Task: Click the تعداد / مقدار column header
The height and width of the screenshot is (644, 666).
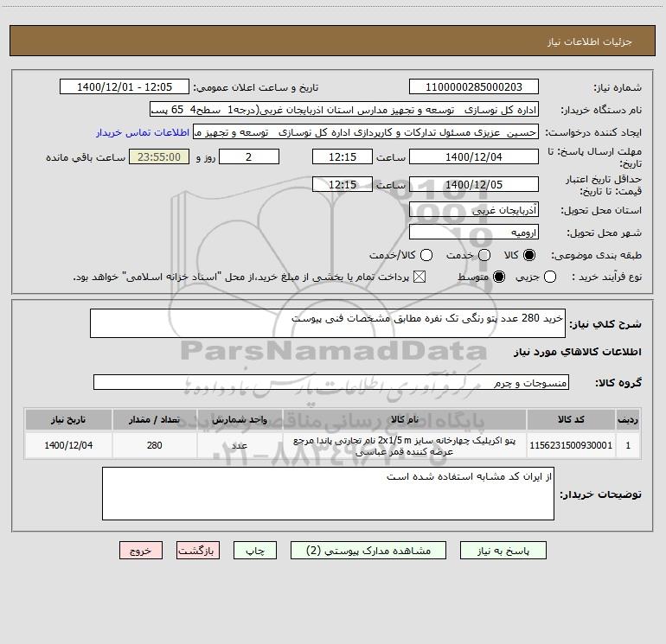Action: coord(155,419)
